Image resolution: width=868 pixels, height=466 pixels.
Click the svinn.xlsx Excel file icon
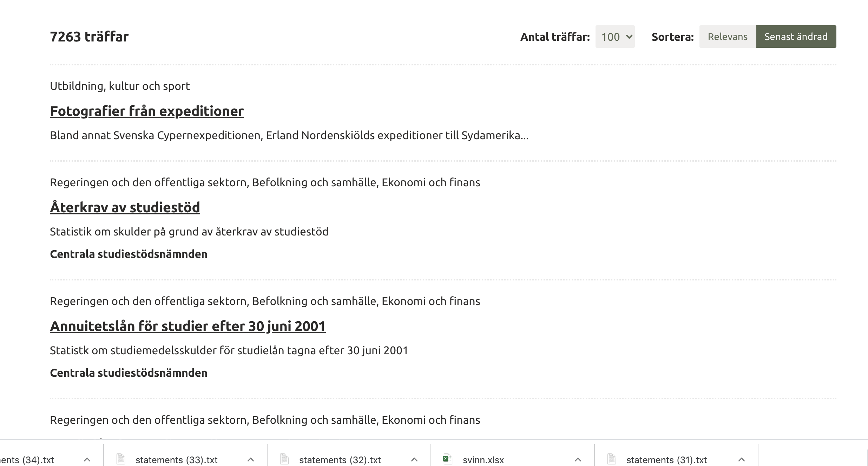pyautogui.click(x=447, y=459)
